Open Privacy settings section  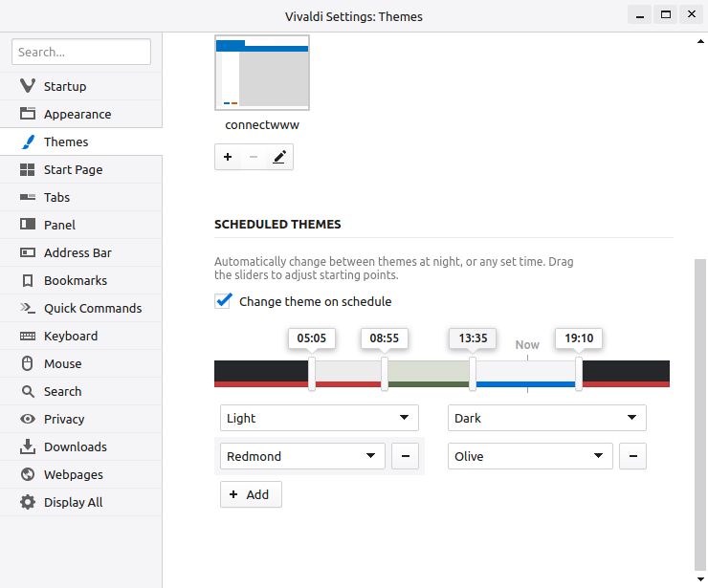tap(80, 419)
